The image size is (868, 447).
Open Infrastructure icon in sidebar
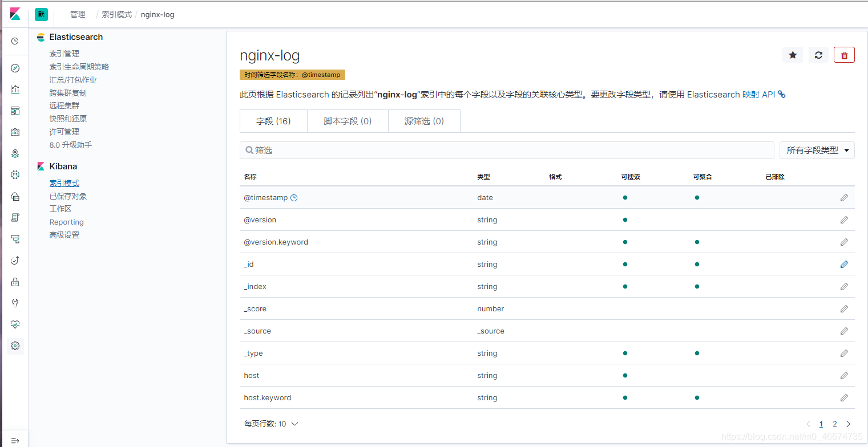pyautogui.click(x=15, y=196)
